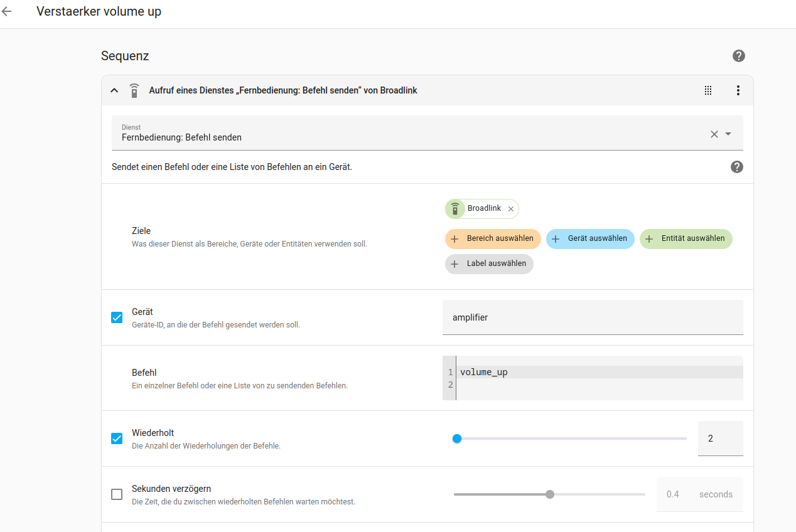The image size is (796, 532).
Task: Click the Wiederholt slider handle
Action: [x=457, y=439]
